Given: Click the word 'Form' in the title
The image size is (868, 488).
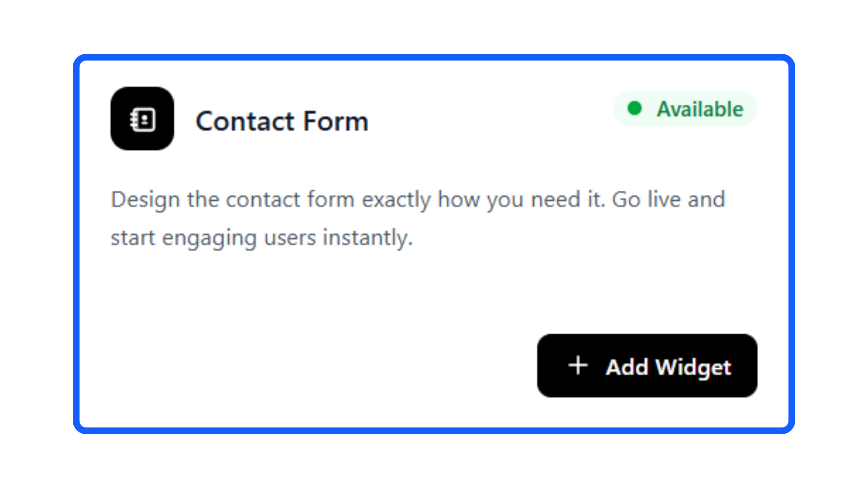Looking at the screenshot, I should pos(335,121).
